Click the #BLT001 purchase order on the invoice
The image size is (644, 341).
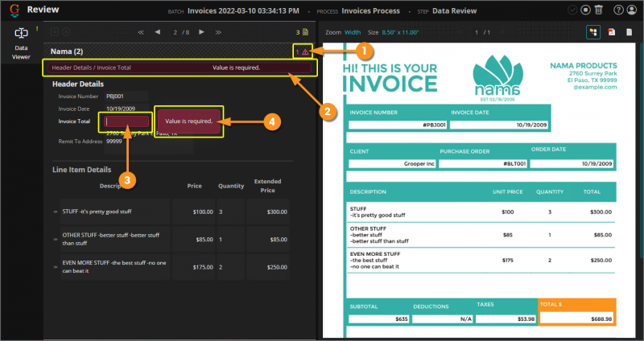pyautogui.click(x=514, y=163)
